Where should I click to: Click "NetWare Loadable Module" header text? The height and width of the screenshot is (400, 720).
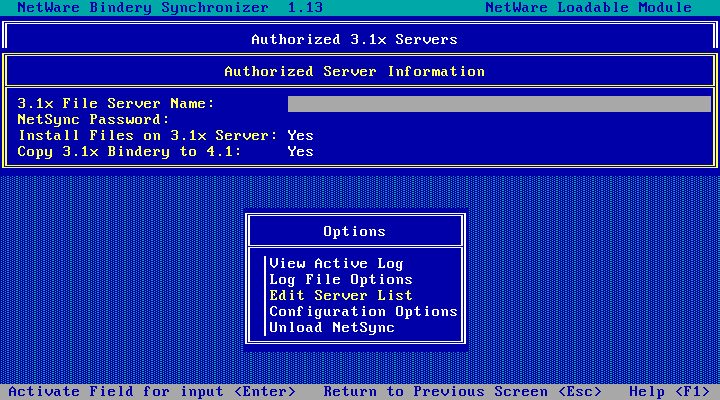point(589,7)
